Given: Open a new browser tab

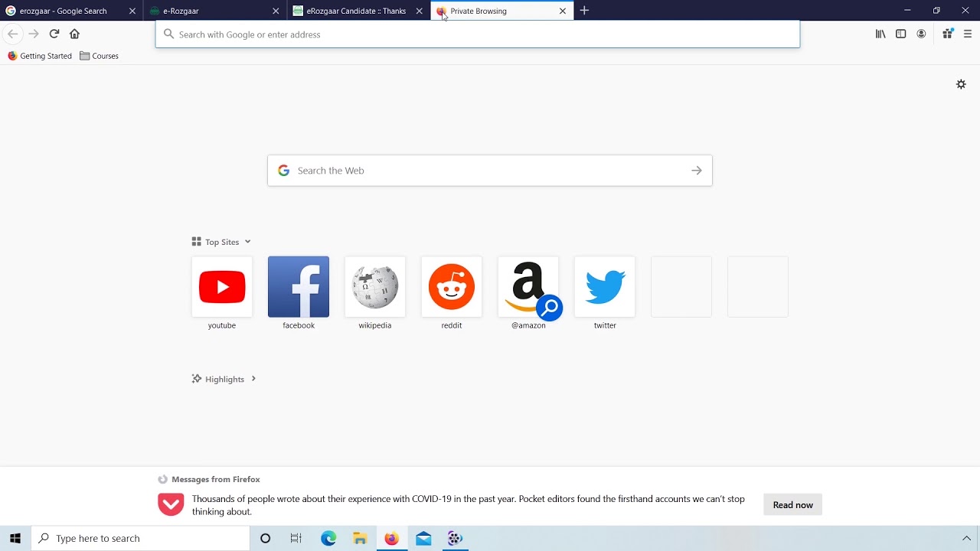Looking at the screenshot, I should (584, 11).
